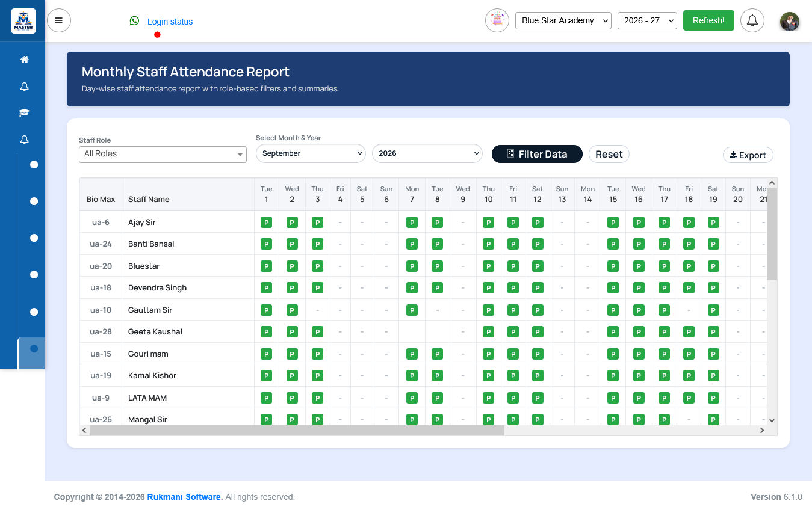Image resolution: width=812 pixels, height=513 pixels.
Task: Click the graduation cap sidebar icon
Action: click(24, 113)
